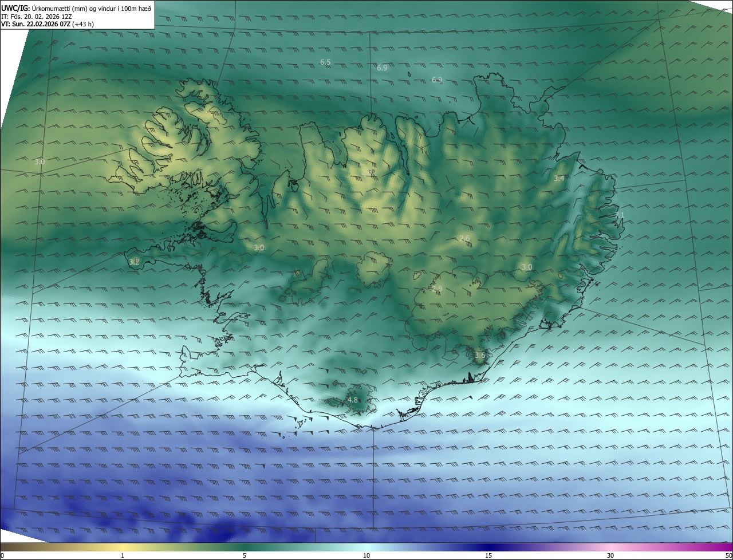Click the 3.4 value label on the map

click(x=559, y=179)
